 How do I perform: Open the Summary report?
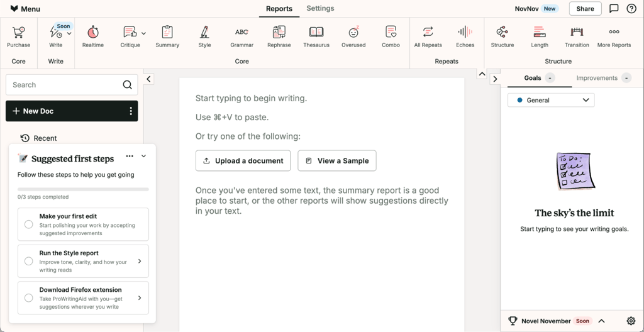click(167, 37)
